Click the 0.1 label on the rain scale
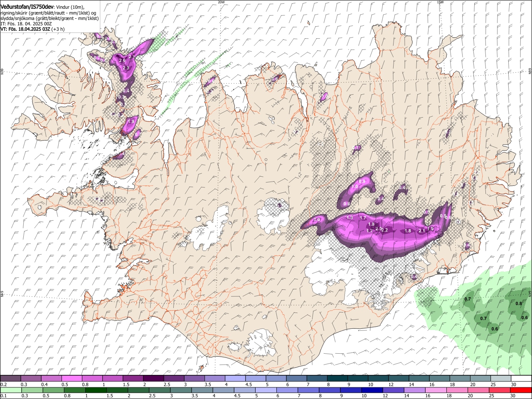Image resolution: width=532 pixels, height=399 pixels. [3, 396]
